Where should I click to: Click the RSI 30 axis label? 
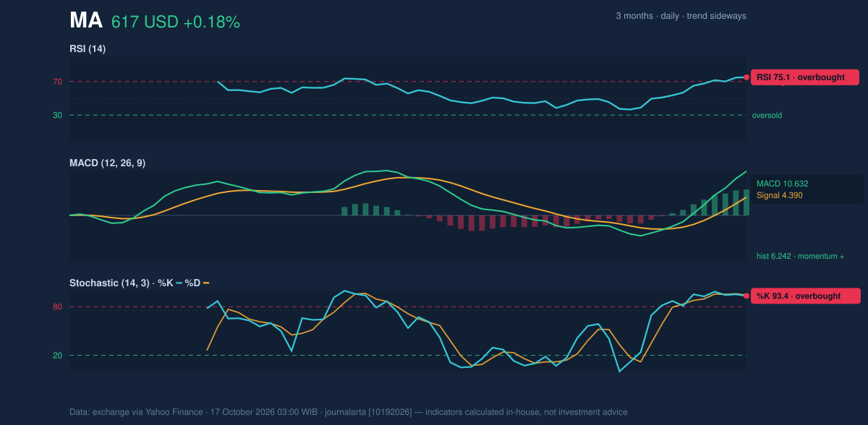57,115
